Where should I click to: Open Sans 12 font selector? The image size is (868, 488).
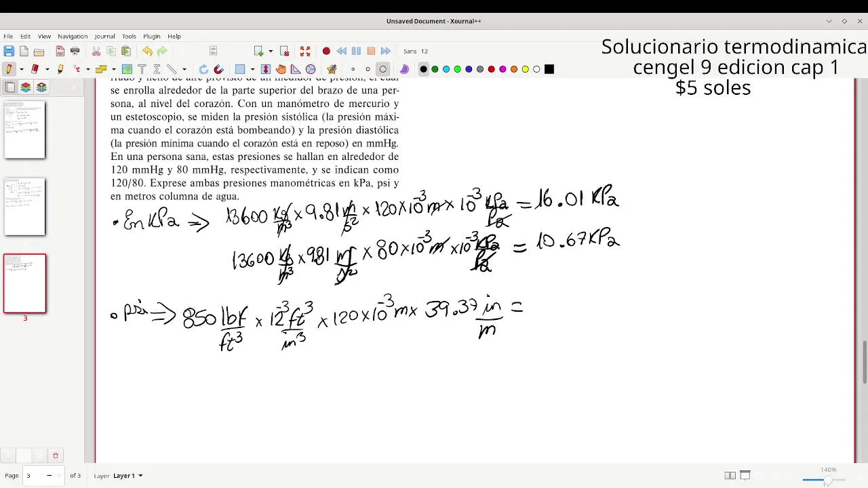(416, 52)
